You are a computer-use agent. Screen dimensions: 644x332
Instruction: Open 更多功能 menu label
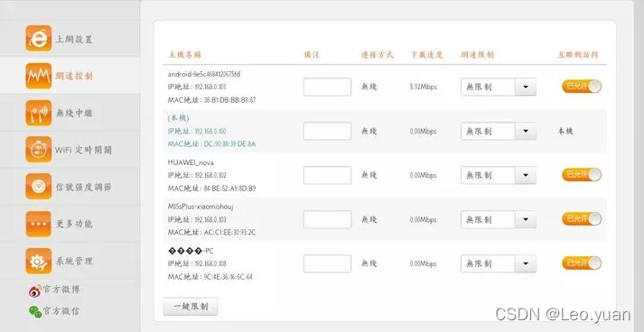[x=74, y=224]
